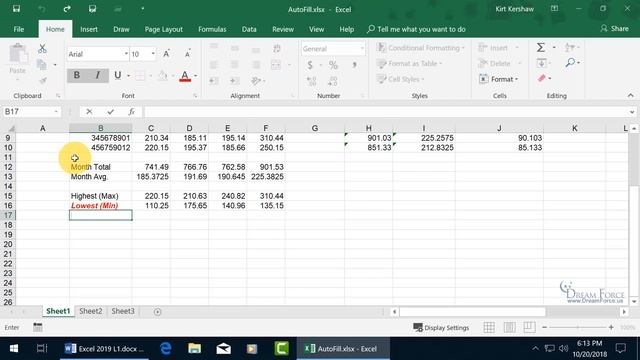Viewport: 640px width, 360px height.
Task: Click the Name Box showing B17
Action: (31, 112)
